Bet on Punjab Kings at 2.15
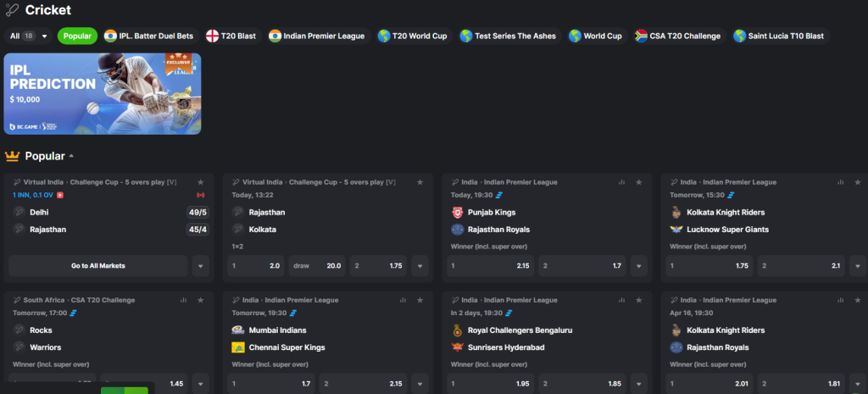This screenshot has width=868, height=394. pyautogui.click(x=491, y=265)
